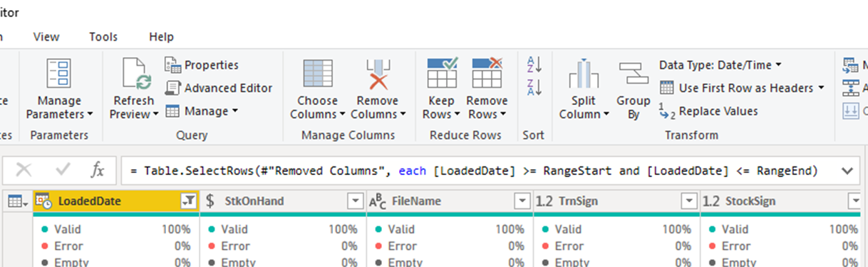Click Valid 100% under FileName

(x=450, y=230)
